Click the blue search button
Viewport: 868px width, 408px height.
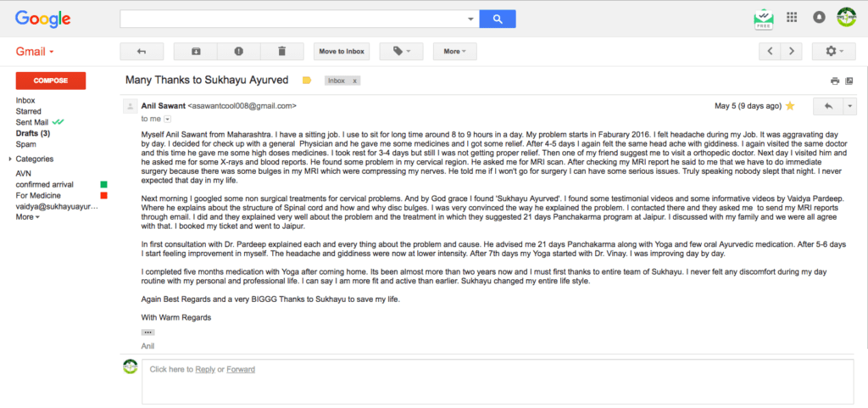point(498,19)
